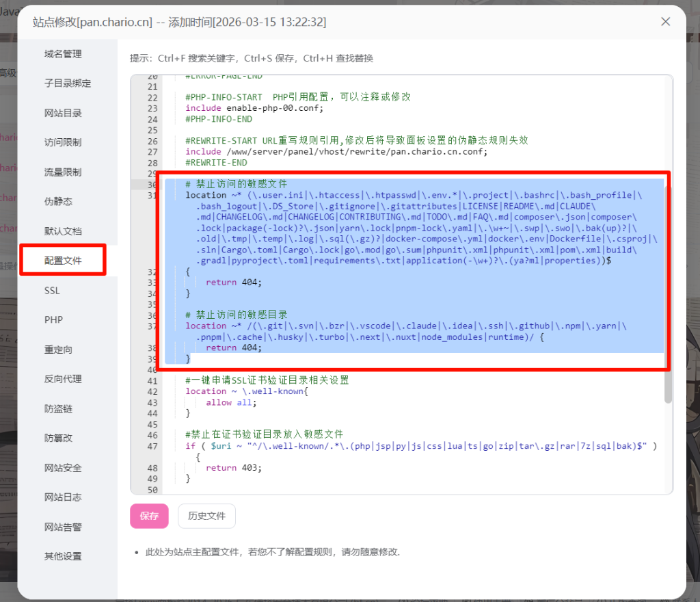Close the site modification dialog
This screenshot has height=602, width=700.
click(665, 22)
